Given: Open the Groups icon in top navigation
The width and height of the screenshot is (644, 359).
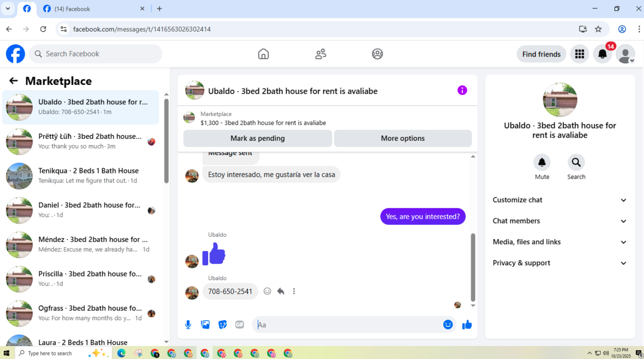Looking at the screenshot, I should pyautogui.click(x=378, y=54).
